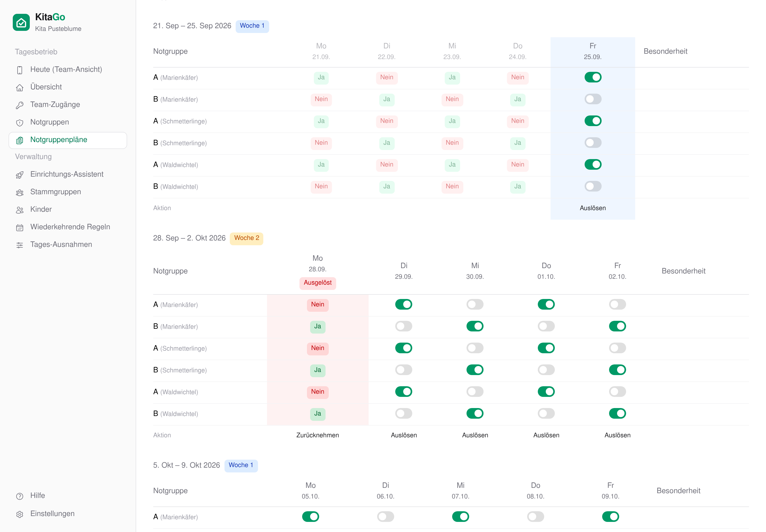Screen dimensions: 766x532
Task: Click the Ja cell for A (Marienkäfer) Mo 21.09.
Action: point(321,77)
